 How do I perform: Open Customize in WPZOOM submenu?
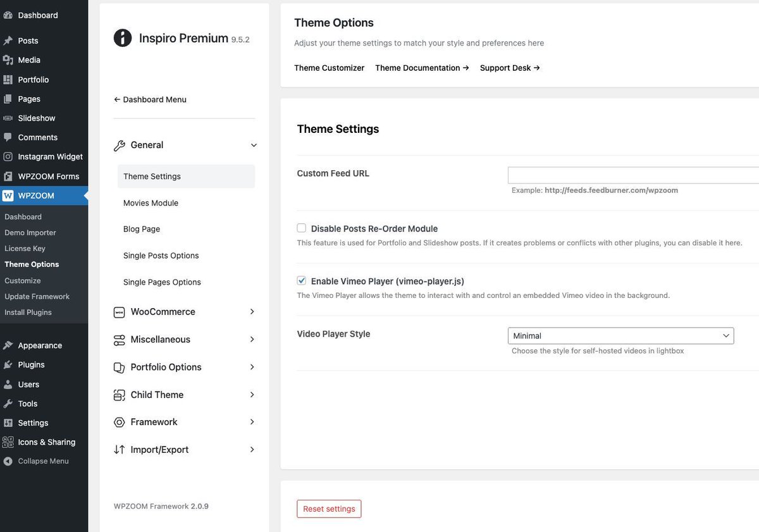[23, 281]
